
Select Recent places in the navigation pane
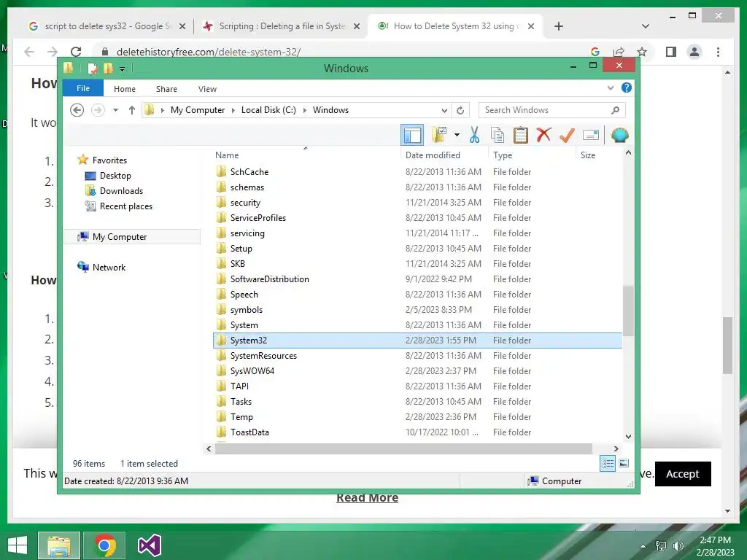(x=125, y=206)
